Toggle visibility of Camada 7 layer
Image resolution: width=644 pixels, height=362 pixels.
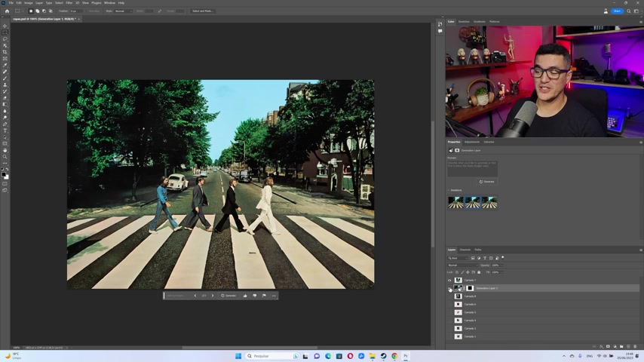click(x=449, y=281)
